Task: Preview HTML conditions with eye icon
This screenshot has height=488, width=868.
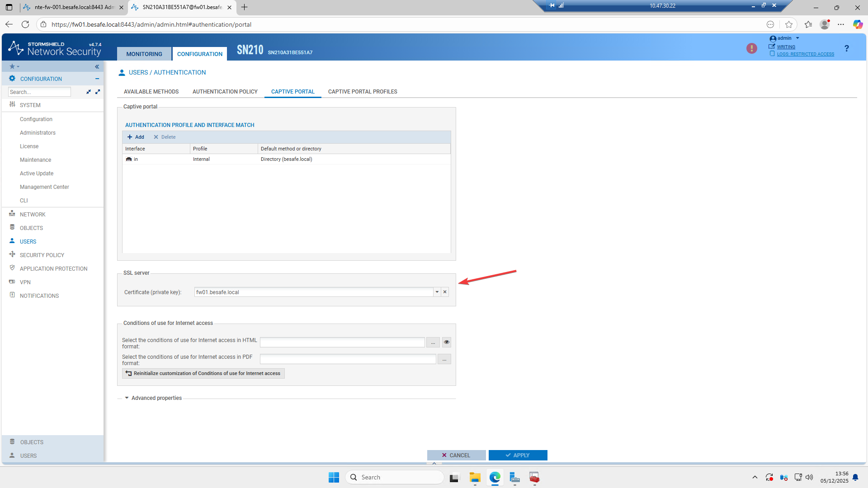Action: coord(447,343)
